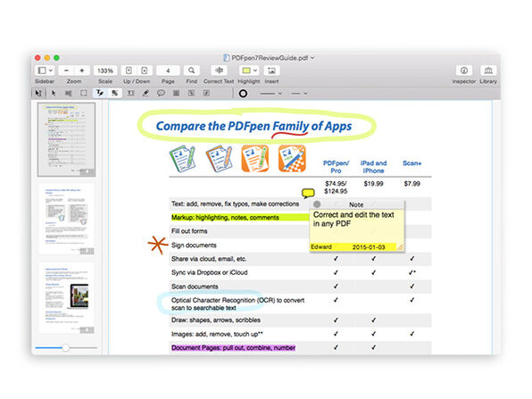Viewport: 532px width, 399px height.
Task: Click the Find magnifier icon
Action: (191, 71)
